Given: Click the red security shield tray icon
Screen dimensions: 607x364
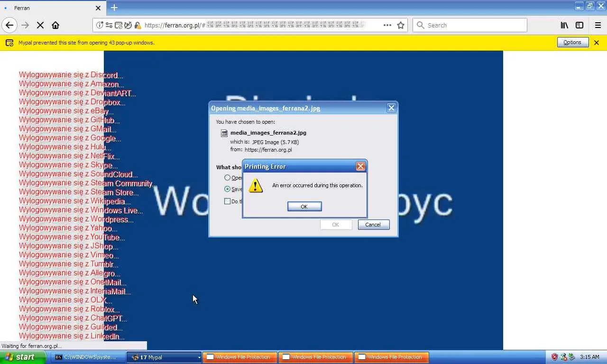Looking at the screenshot, I should 554,357.
